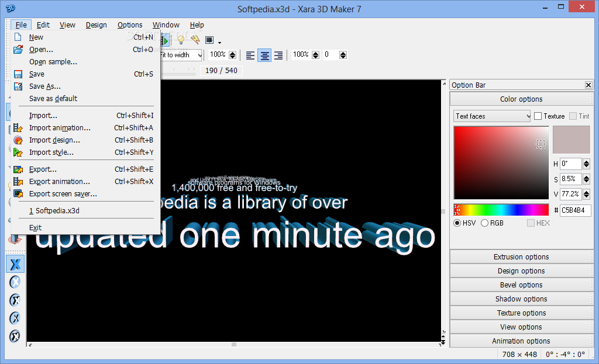Tick the Tint checkbox
This screenshot has width=599, height=364.
(x=573, y=116)
